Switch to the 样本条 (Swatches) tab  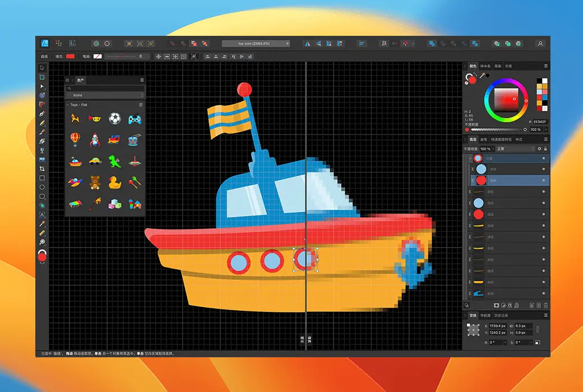pos(485,66)
